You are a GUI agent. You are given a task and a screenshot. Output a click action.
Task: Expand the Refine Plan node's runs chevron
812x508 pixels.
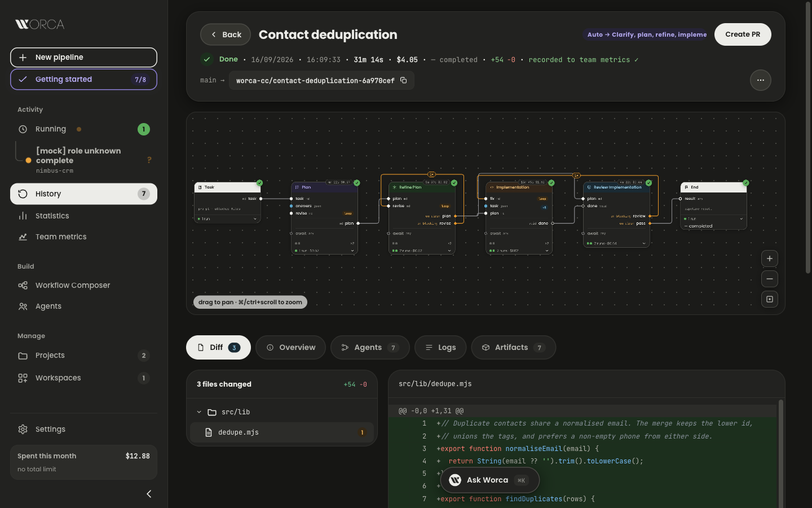449,251
